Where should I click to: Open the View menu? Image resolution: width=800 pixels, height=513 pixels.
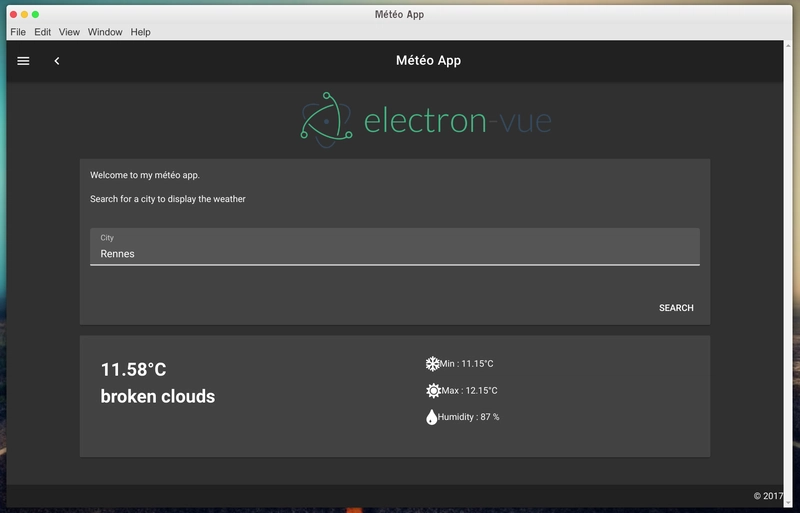pos(69,32)
